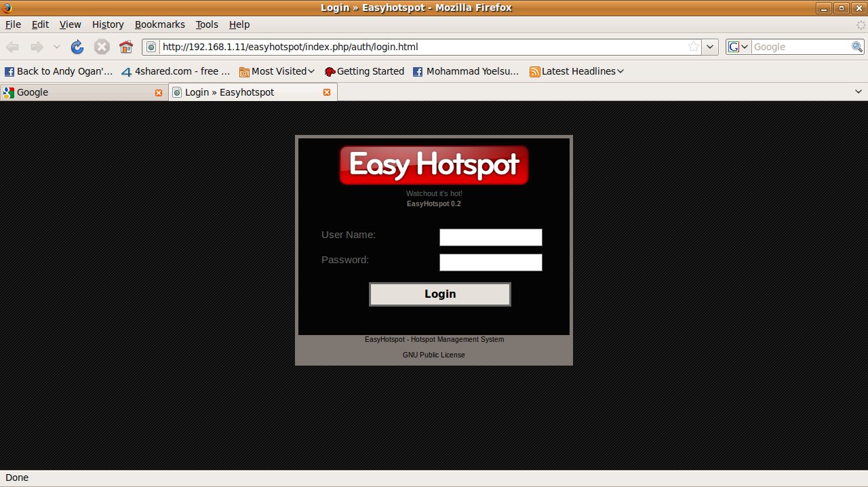Click the search magnifier icon
868x487 pixels.
coord(857,47)
